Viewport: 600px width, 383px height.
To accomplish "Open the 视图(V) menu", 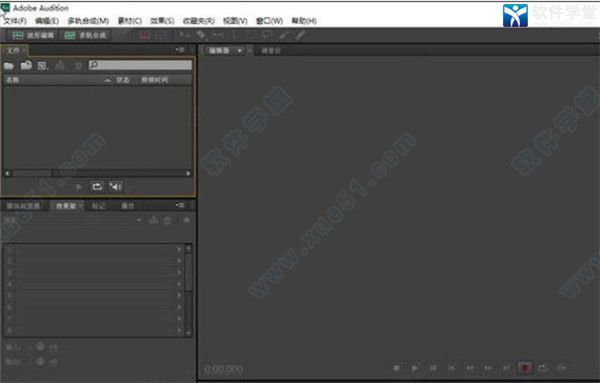I will pyautogui.click(x=235, y=21).
